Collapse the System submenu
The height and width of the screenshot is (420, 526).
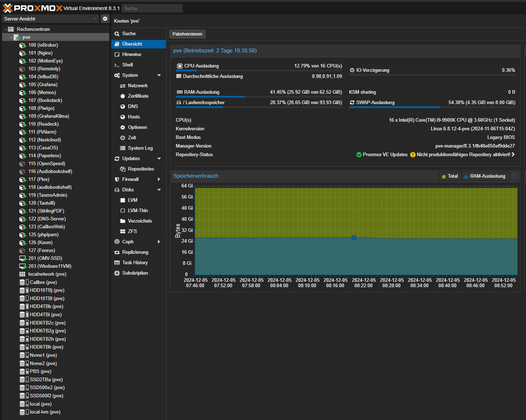159,75
